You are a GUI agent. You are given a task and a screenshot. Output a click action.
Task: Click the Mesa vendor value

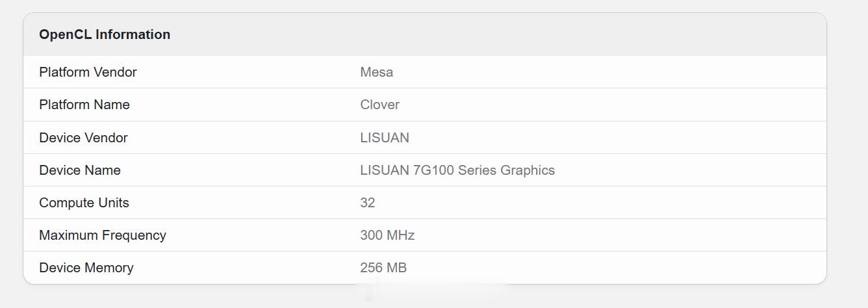pyautogui.click(x=377, y=72)
